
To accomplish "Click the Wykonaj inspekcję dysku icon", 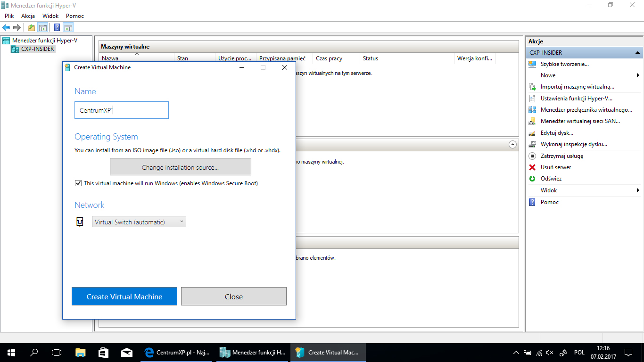I will click(x=532, y=144).
